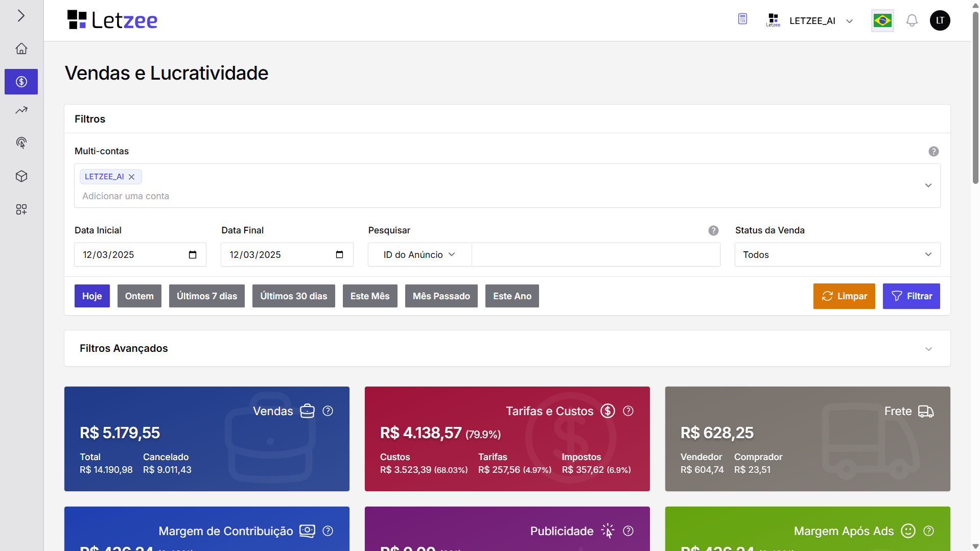
Task: Click the R$ 628,25 Frete value
Action: pyautogui.click(x=717, y=433)
